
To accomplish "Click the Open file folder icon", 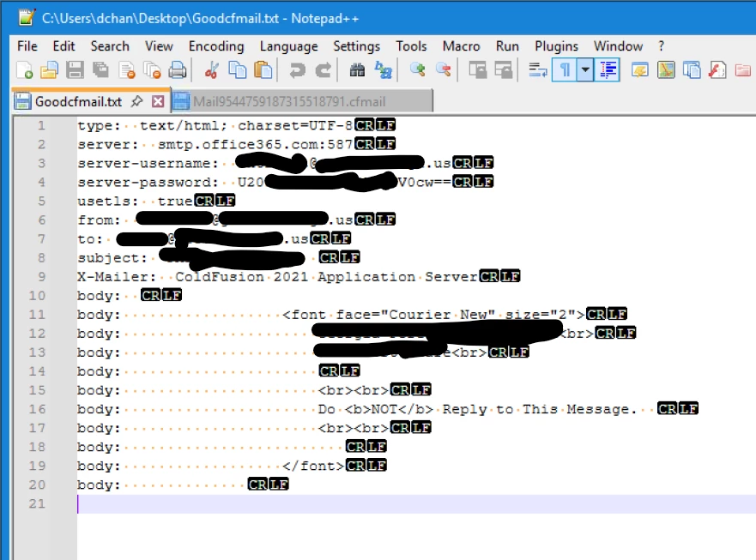I will tap(49, 70).
